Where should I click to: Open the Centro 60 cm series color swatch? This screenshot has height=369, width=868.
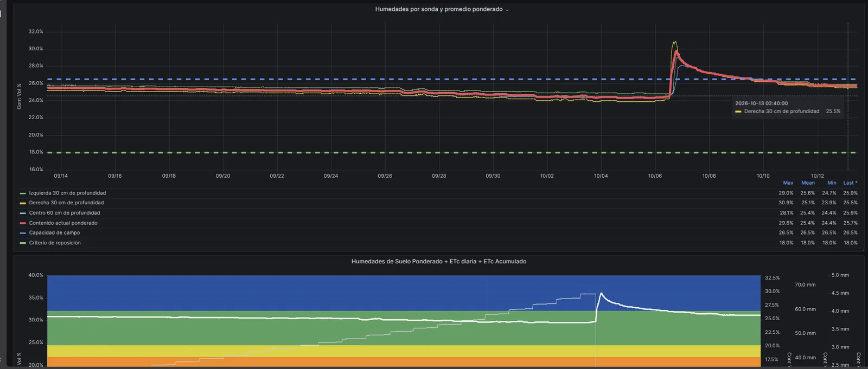pos(23,213)
